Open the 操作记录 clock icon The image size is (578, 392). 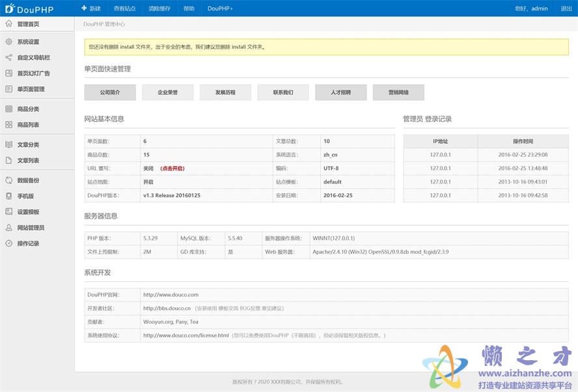[x=9, y=244]
